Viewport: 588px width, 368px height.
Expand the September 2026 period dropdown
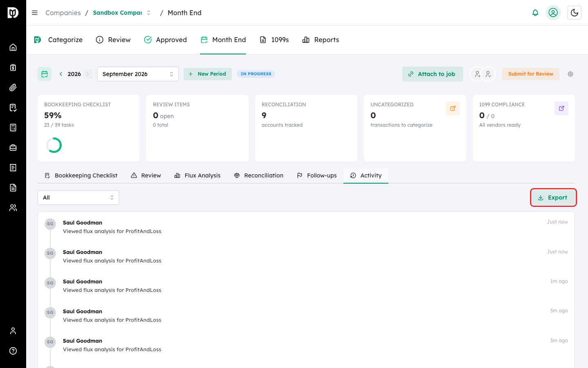(x=138, y=74)
